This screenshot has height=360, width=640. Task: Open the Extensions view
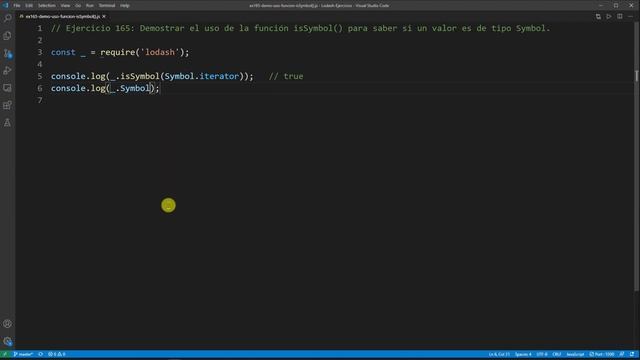tap(7, 105)
